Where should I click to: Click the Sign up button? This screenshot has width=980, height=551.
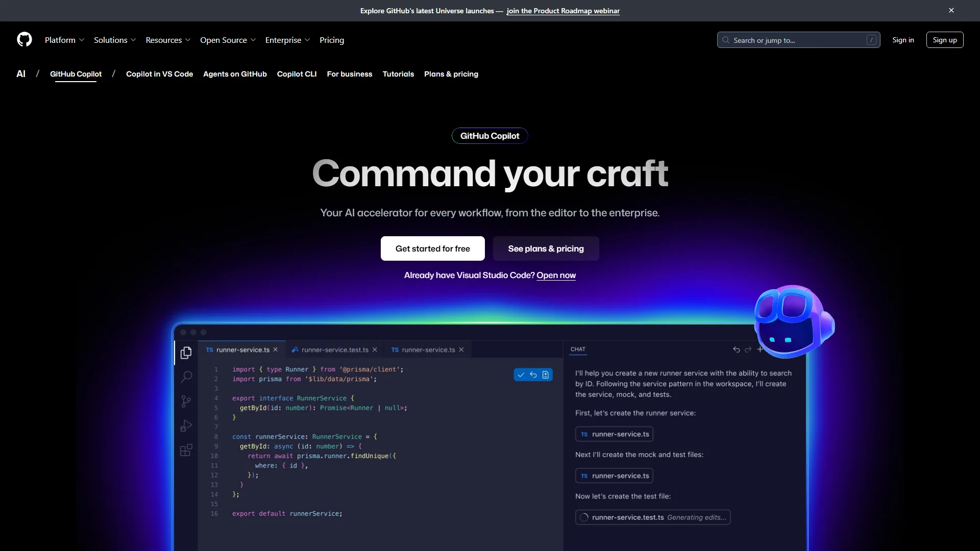(945, 39)
